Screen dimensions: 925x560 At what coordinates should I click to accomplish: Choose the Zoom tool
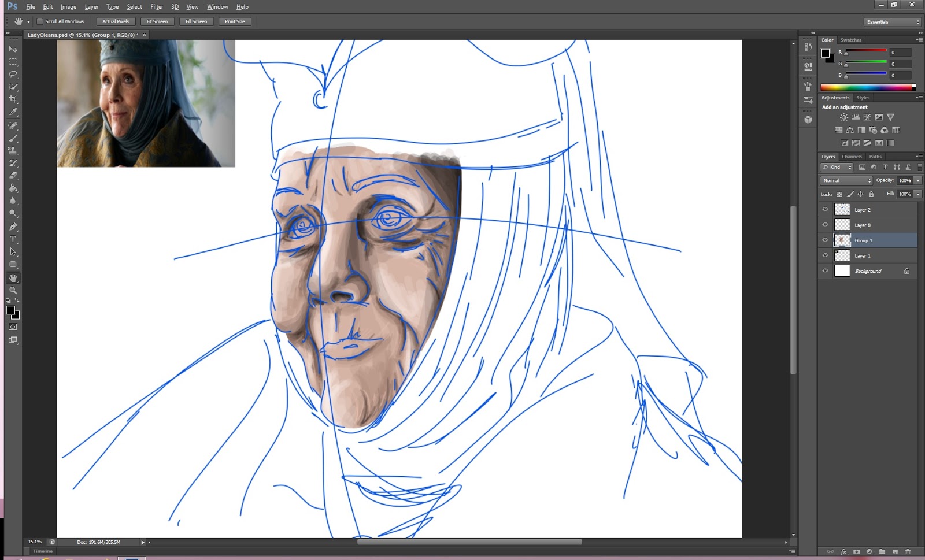coord(13,291)
